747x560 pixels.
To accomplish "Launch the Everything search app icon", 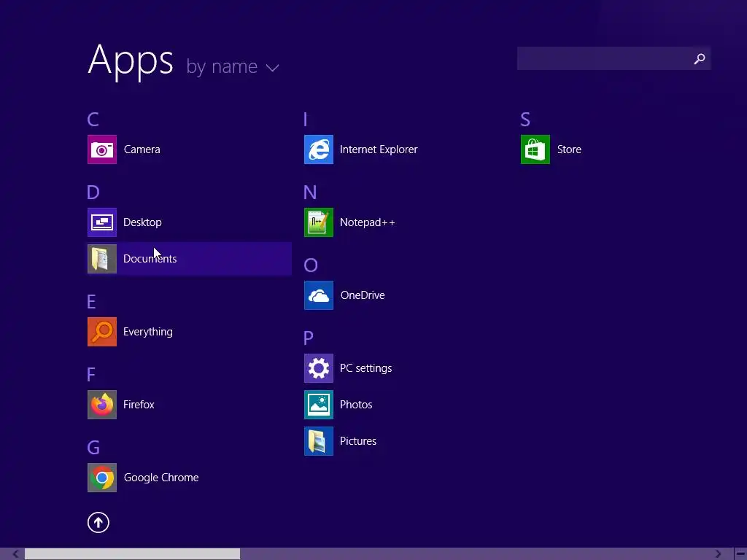I will click(102, 332).
